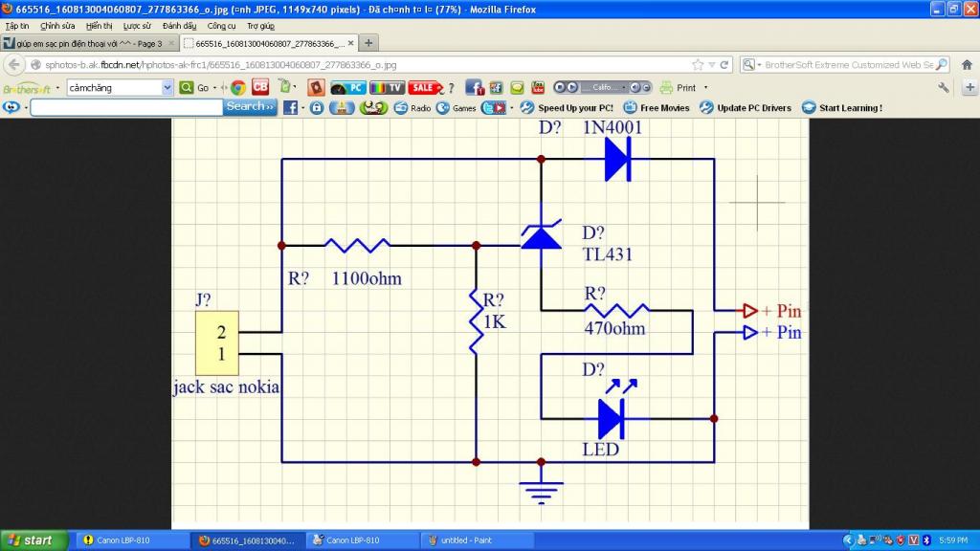Click the BrotherSoft web search field
The image size is (980, 551).
point(849,64)
